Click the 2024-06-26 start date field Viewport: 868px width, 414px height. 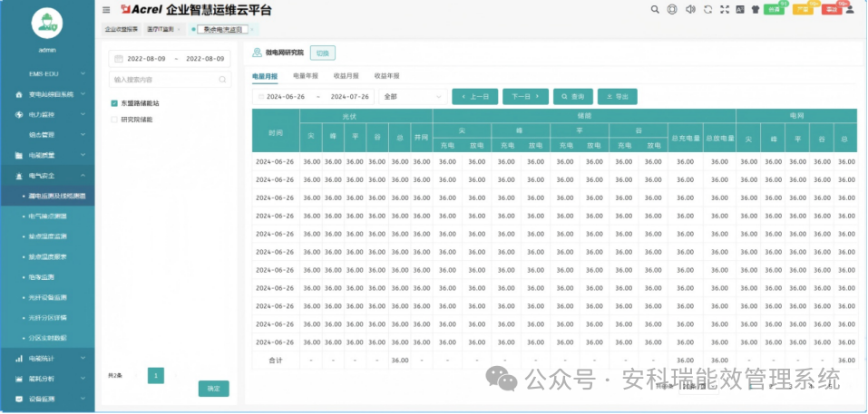pos(285,97)
